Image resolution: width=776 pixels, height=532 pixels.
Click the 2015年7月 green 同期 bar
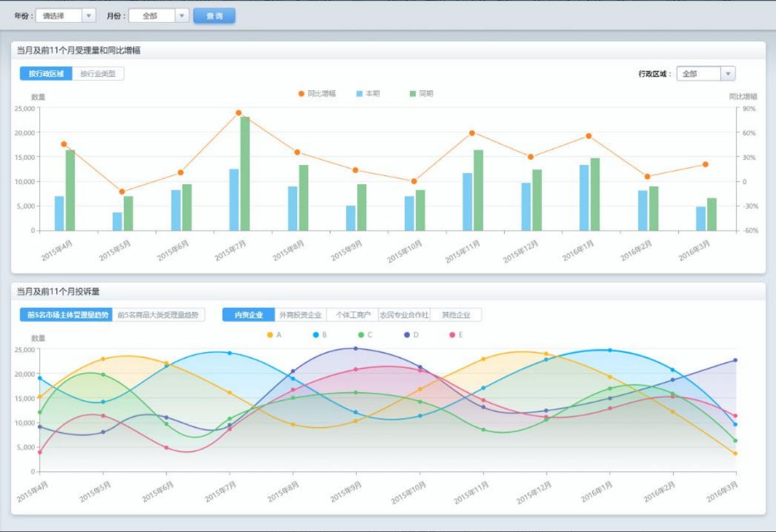[245, 174]
